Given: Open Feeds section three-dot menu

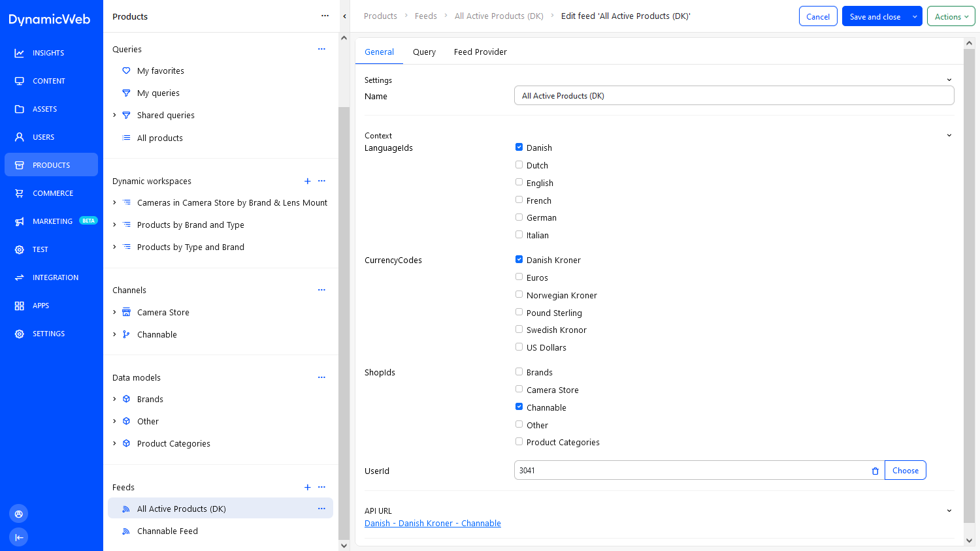Looking at the screenshot, I should pos(321,487).
